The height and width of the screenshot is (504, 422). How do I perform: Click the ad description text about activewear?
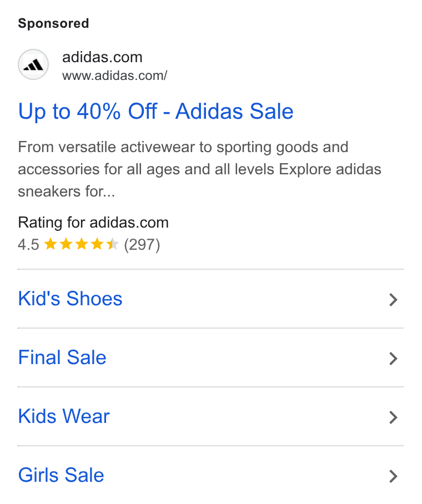click(199, 169)
